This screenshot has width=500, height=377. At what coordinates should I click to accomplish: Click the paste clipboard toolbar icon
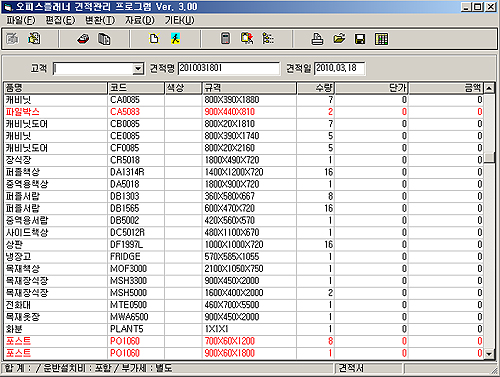pyautogui.click(x=34, y=39)
